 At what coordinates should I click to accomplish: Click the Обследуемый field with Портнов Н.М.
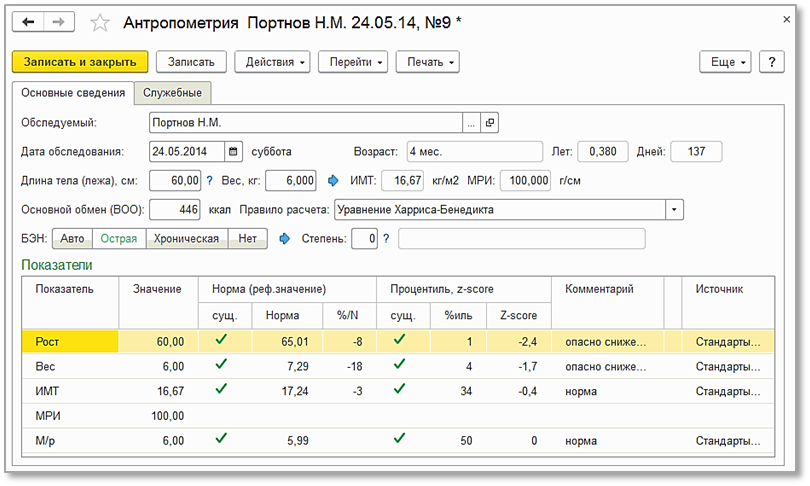[x=306, y=123]
